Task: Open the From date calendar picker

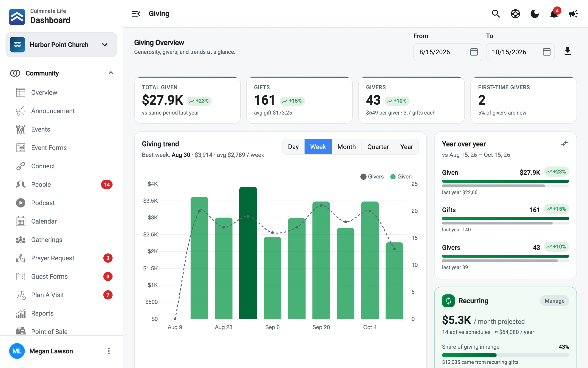Action: tap(474, 52)
